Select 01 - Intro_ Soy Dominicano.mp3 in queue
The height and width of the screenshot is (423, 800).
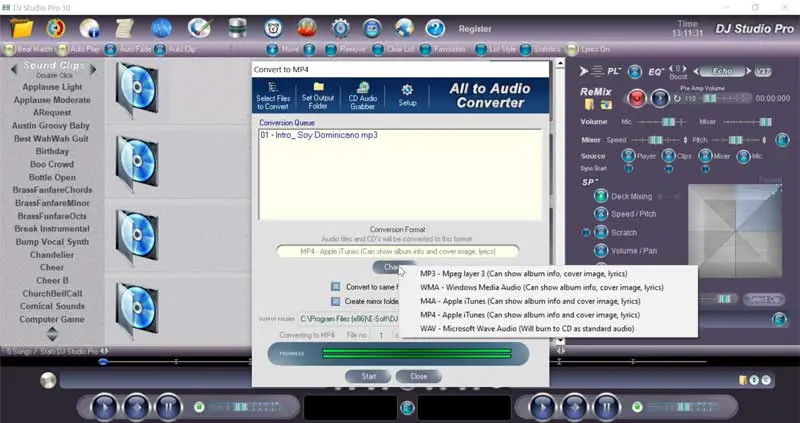pos(319,135)
